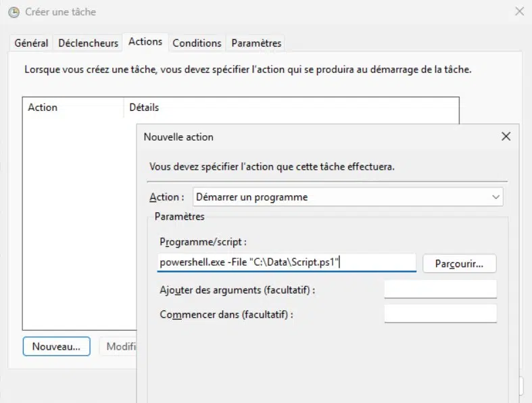
Task: Open the Déclencheurs tab
Action: pyautogui.click(x=88, y=43)
